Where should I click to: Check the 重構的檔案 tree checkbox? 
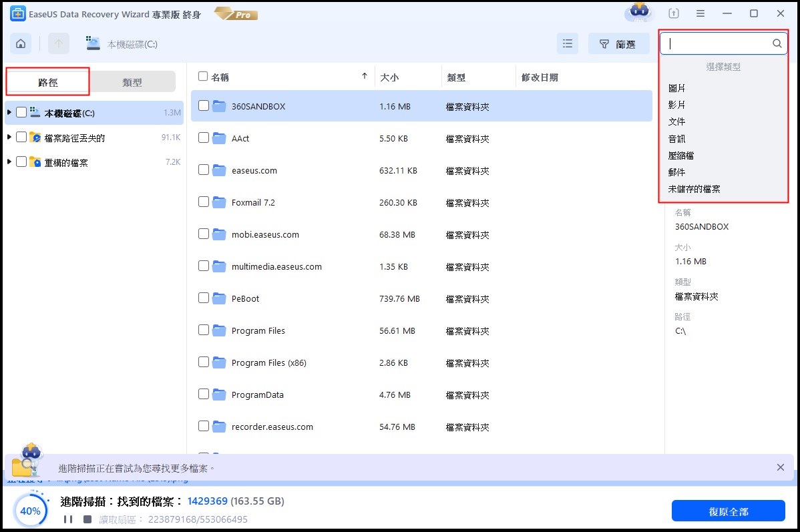[x=21, y=162]
